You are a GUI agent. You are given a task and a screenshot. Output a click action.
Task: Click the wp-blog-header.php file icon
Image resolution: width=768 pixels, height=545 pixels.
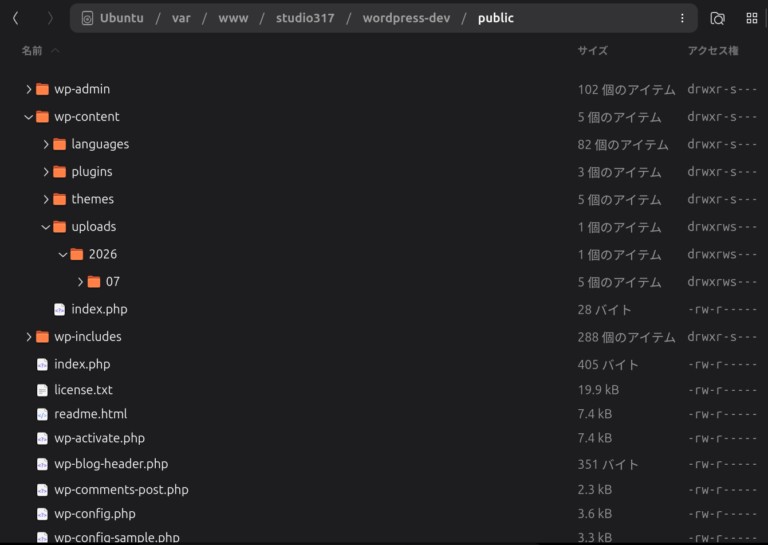pos(43,464)
